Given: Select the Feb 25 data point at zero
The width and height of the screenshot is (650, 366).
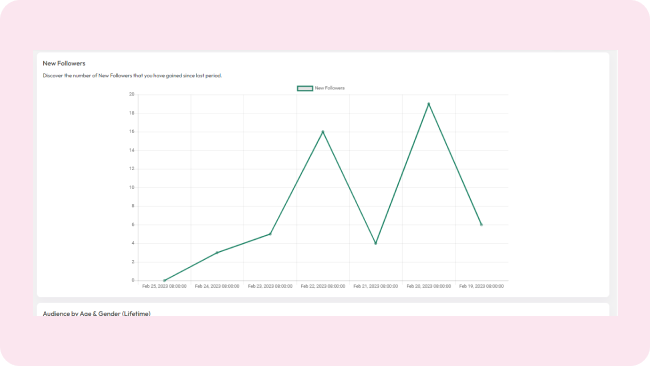Looking at the screenshot, I should tap(165, 281).
